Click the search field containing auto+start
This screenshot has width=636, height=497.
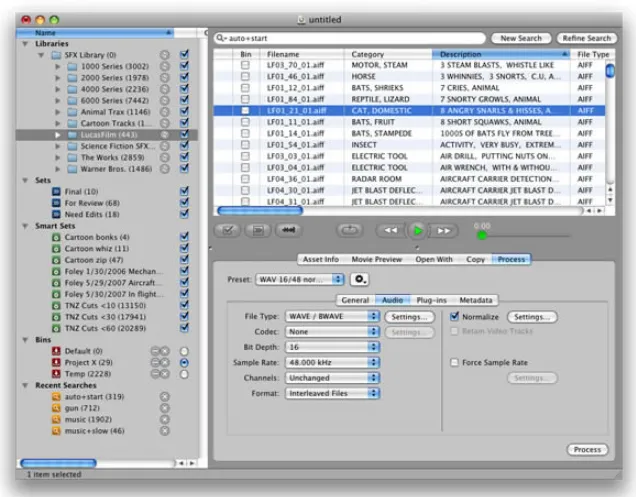[x=350, y=38]
